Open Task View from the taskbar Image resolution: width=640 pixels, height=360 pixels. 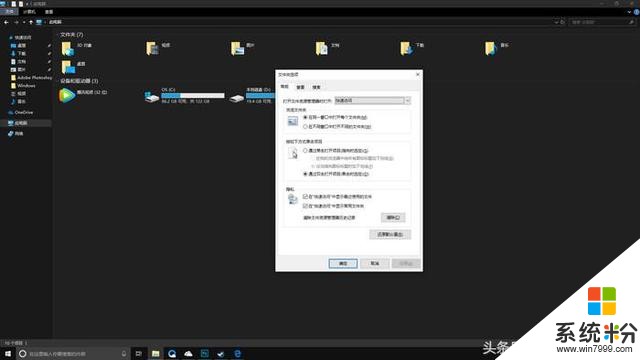(139, 353)
